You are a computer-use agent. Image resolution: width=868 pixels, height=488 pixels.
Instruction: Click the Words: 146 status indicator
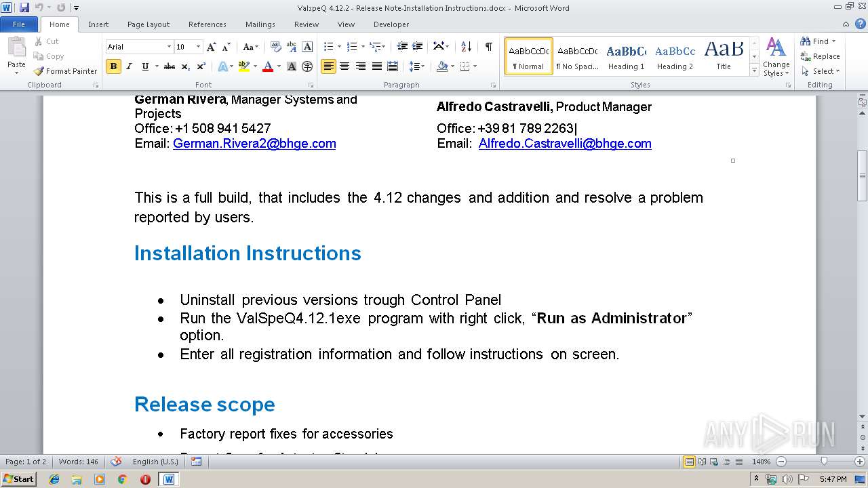[x=78, y=462]
